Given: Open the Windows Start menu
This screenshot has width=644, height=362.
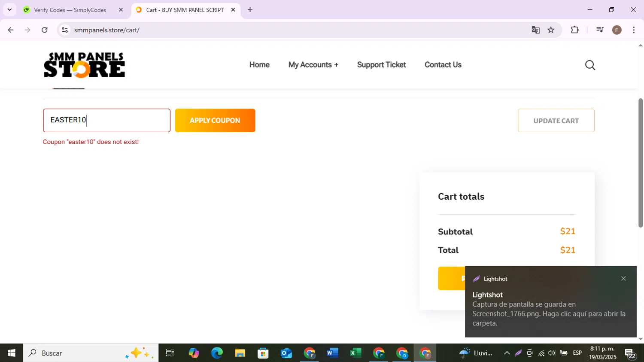Looking at the screenshot, I should click(12, 353).
